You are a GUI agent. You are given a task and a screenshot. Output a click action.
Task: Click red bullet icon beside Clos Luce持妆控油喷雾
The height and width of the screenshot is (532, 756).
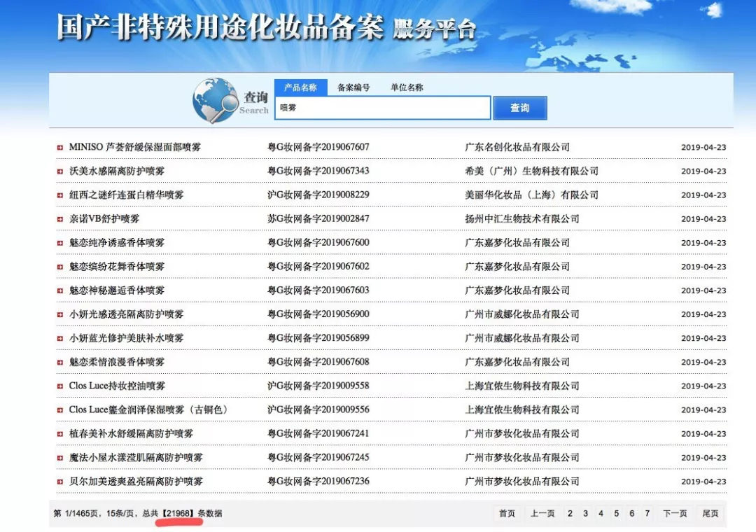click(x=59, y=386)
